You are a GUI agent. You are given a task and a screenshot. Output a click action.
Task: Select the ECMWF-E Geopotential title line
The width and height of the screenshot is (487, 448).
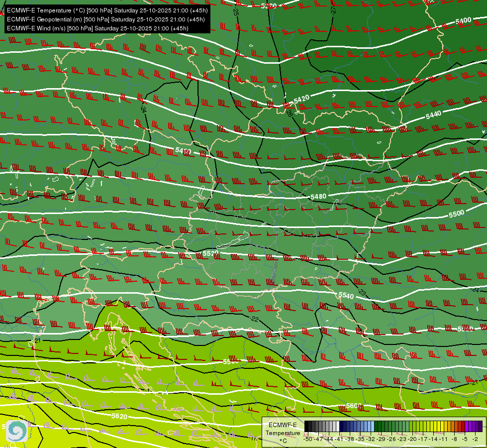pos(105,19)
